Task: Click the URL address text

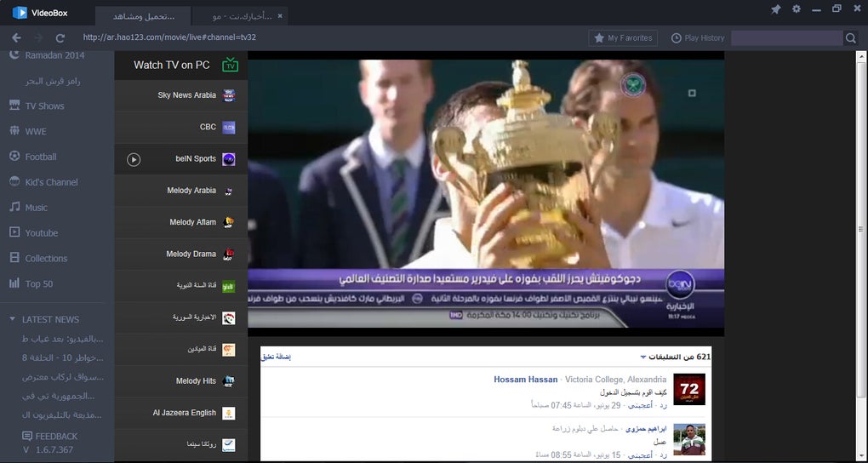Action: (x=169, y=37)
